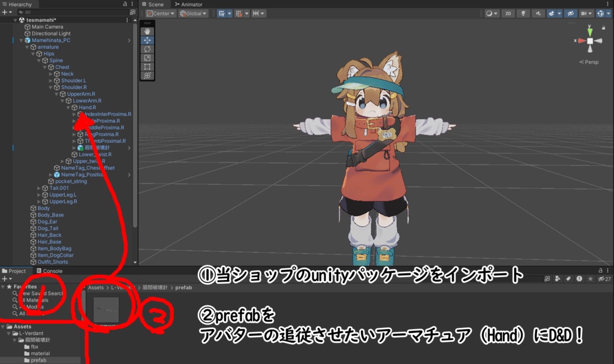Image resolution: width=614 pixels, height=364 pixels.
Task: Select the Move tool
Action: [x=148, y=40]
